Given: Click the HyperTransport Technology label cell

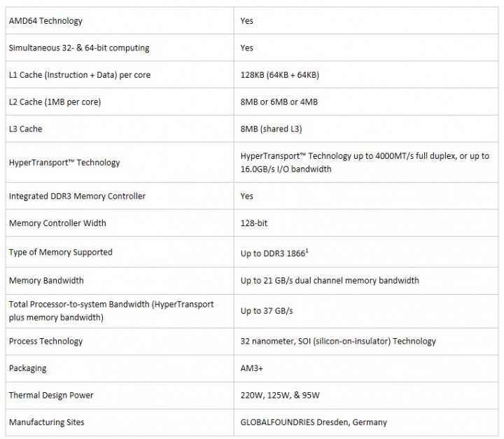Looking at the screenshot, I should (64, 162).
